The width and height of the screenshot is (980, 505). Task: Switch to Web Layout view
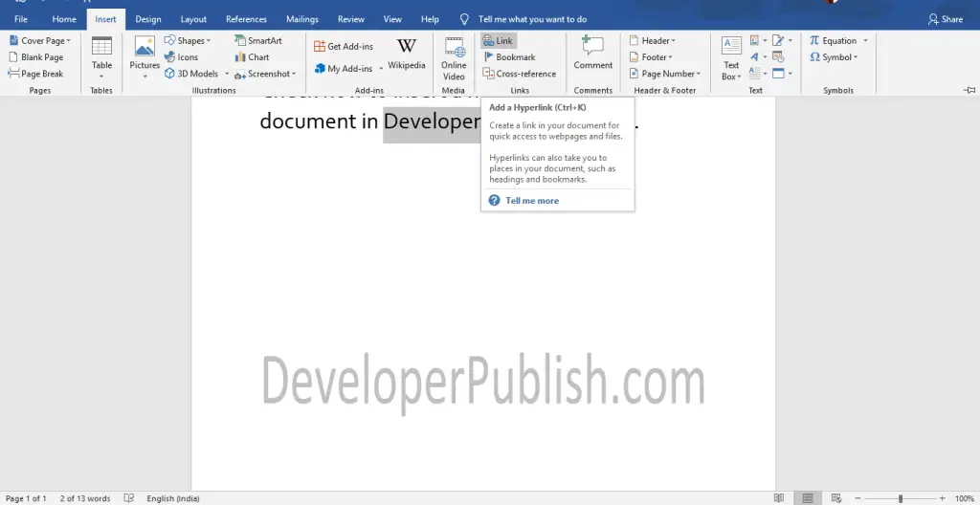(x=836, y=498)
